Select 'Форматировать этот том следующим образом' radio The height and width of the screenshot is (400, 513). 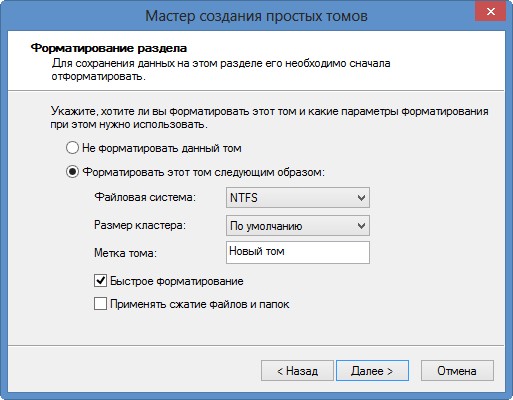tap(72, 172)
